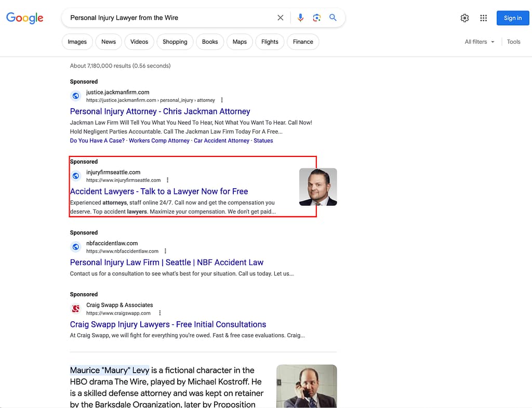The image size is (532, 408).
Task: Open the Google logo homepage link
Action: coord(25,18)
